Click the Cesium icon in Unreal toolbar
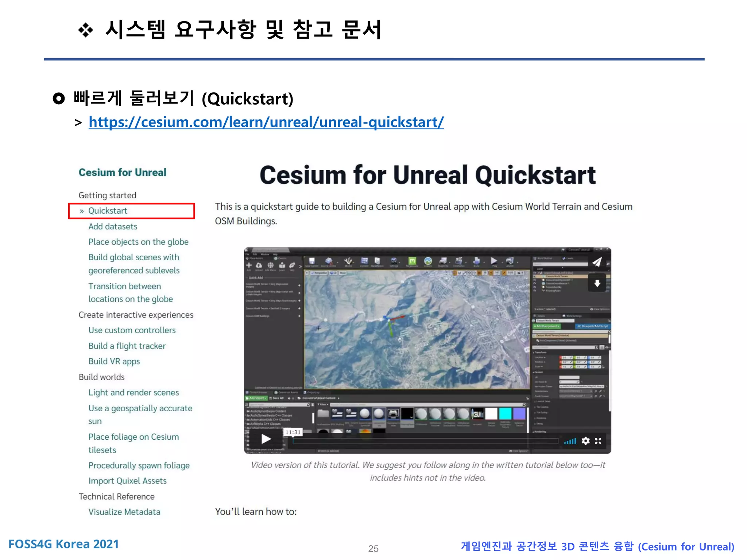The image size is (747, 560). click(x=428, y=261)
